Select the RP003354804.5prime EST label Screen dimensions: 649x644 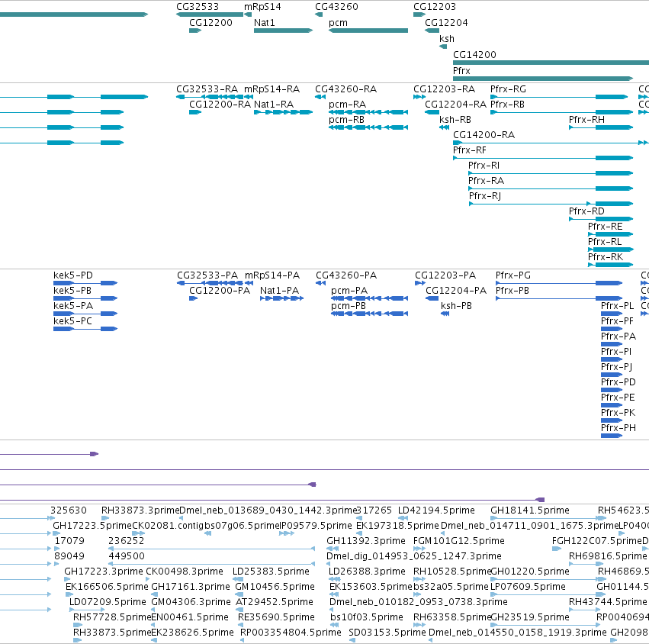[x=291, y=633]
